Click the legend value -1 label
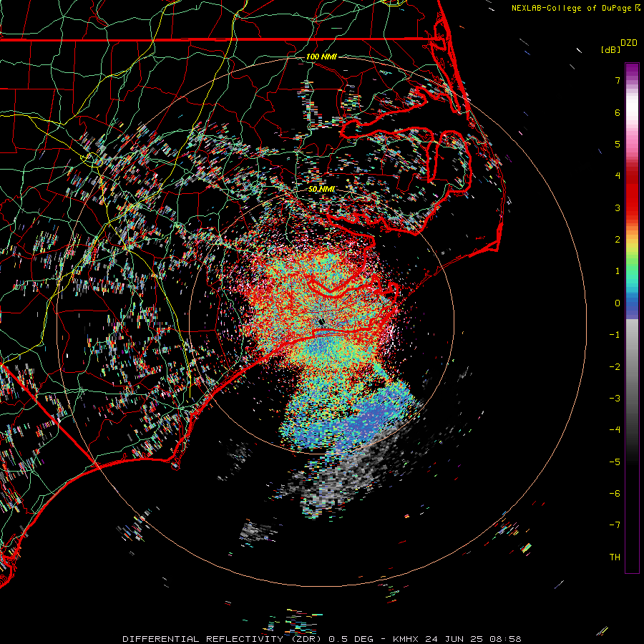This screenshot has height=644, width=644. [615, 335]
